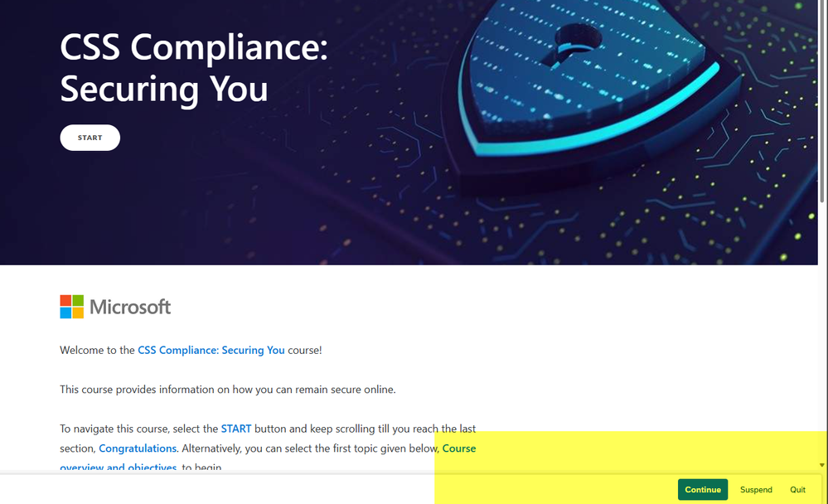Click the vertical scrollbar thumb
This screenshot has width=828, height=504.
pos(822,99)
